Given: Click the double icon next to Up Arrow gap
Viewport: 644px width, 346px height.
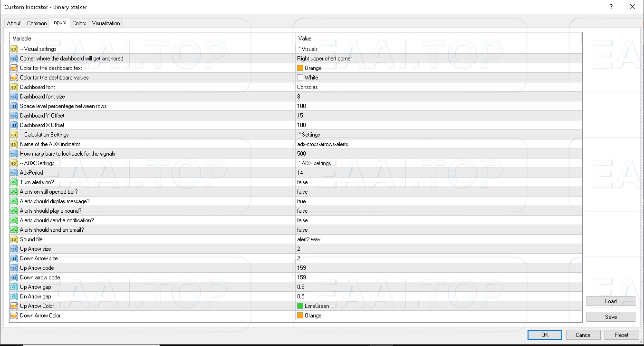Looking at the screenshot, I should [x=14, y=287].
